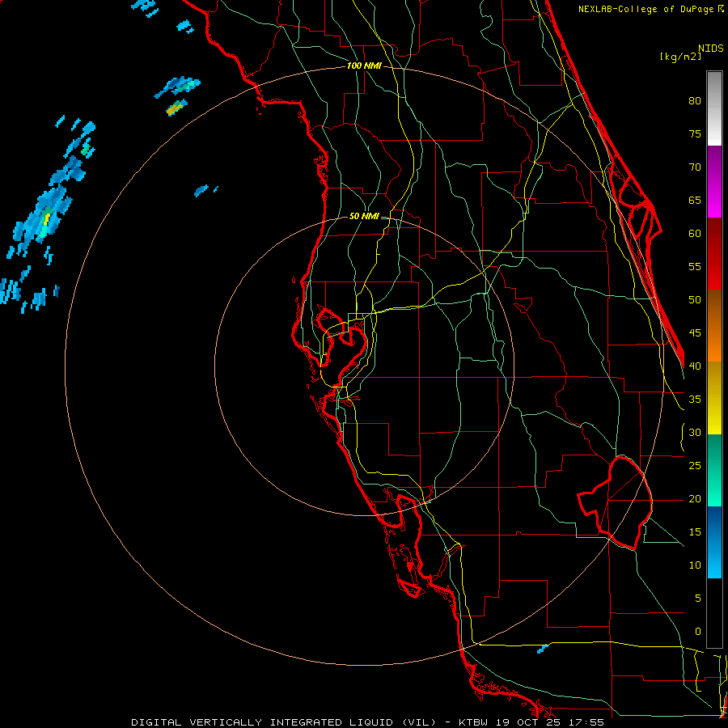Click the 55 value on the color scale
Image resolution: width=728 pixels, height=728 pixels.
pyautogui.click(x=695, y=266)
